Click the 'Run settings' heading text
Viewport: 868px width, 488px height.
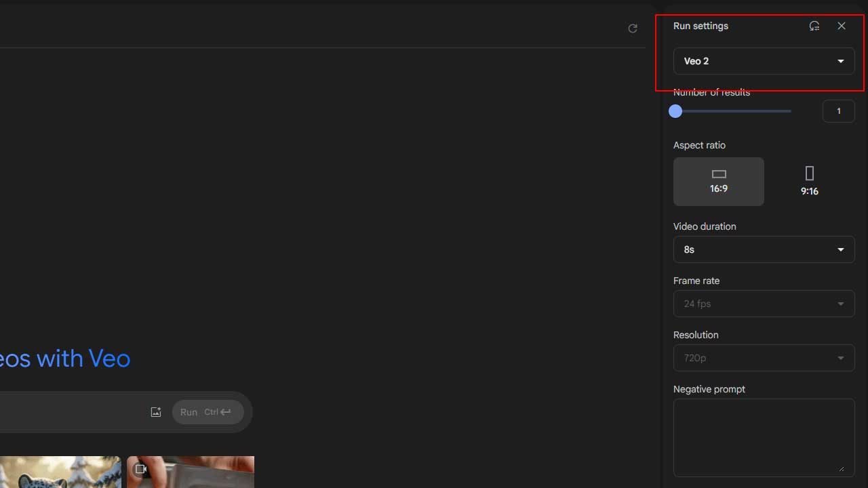[x=701, y=26]
